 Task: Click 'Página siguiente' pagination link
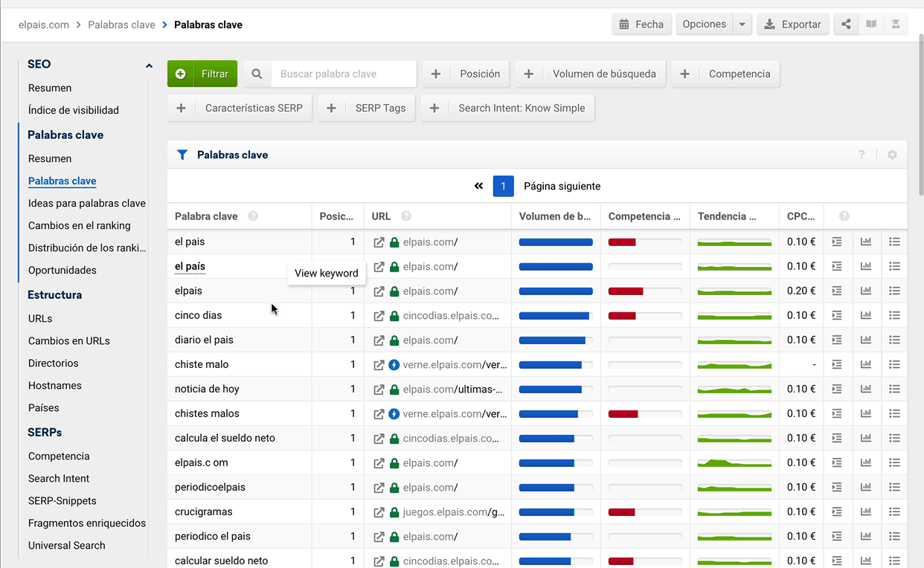[562, 186]
